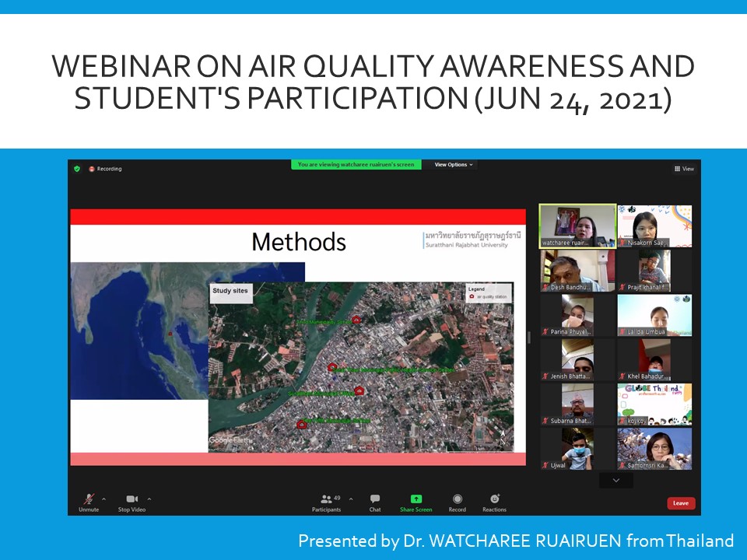Select the Khel Bahadur video tile
The width and height of the screenshot is (747, 560).
[654, 359]
